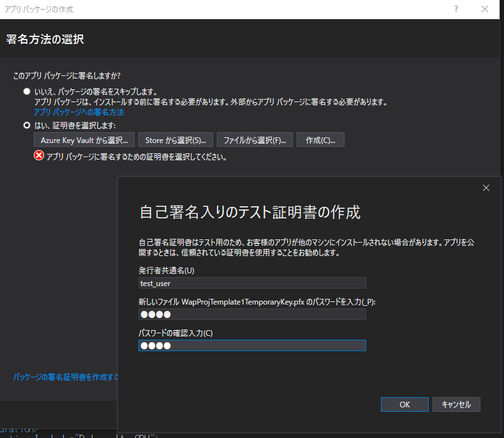Click the label 'パスワードの確認入力(C)'
The width and height of the screenshot is (504, 438).
[175, 333]
